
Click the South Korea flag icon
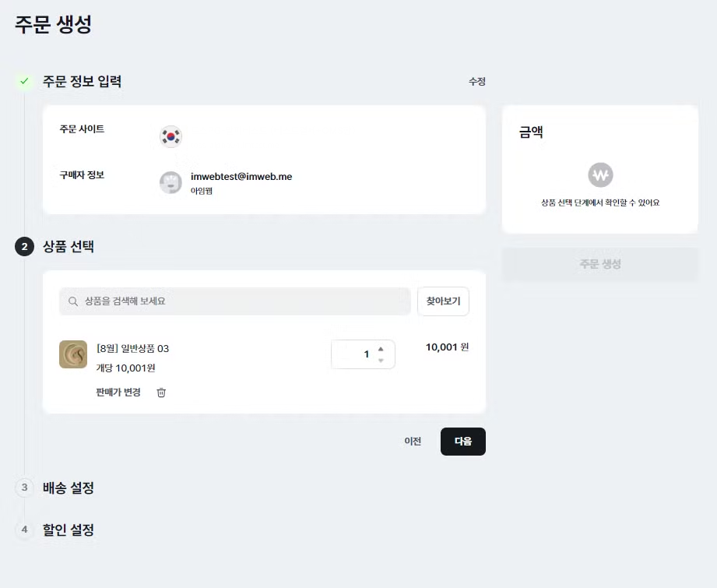tap(170, 136)
